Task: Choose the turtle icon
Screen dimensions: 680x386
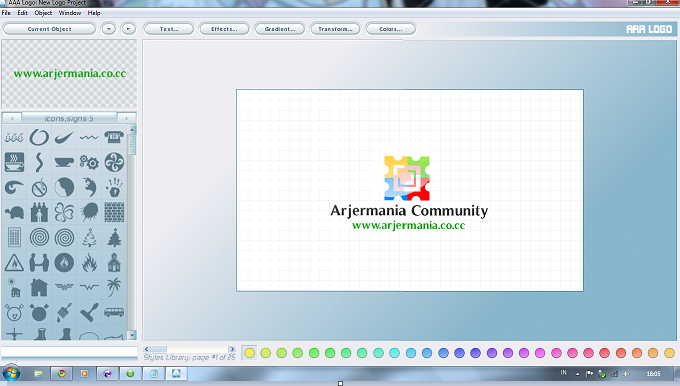Action: coord(14,213)
